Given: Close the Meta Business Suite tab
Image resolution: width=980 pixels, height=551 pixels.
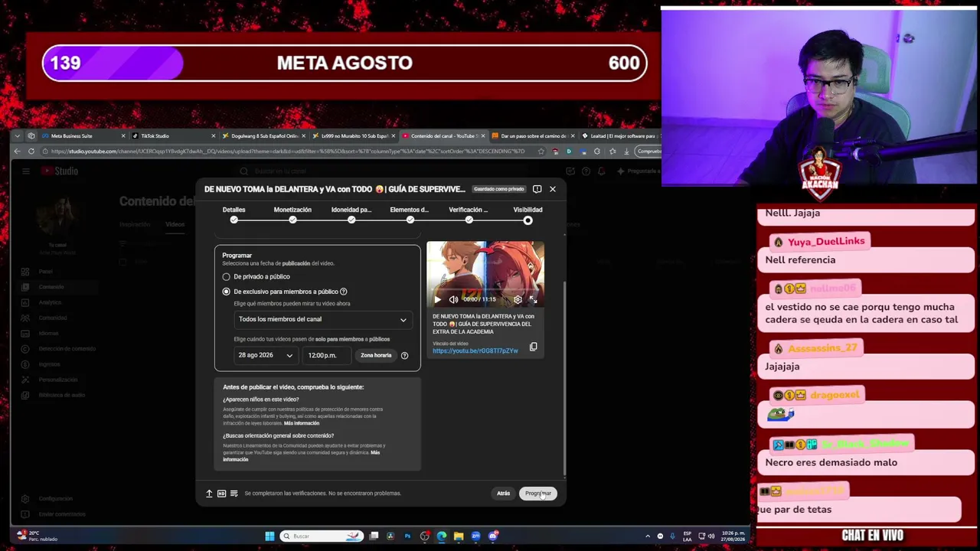Looking at the screenshot, I should (x=123, y=136).
